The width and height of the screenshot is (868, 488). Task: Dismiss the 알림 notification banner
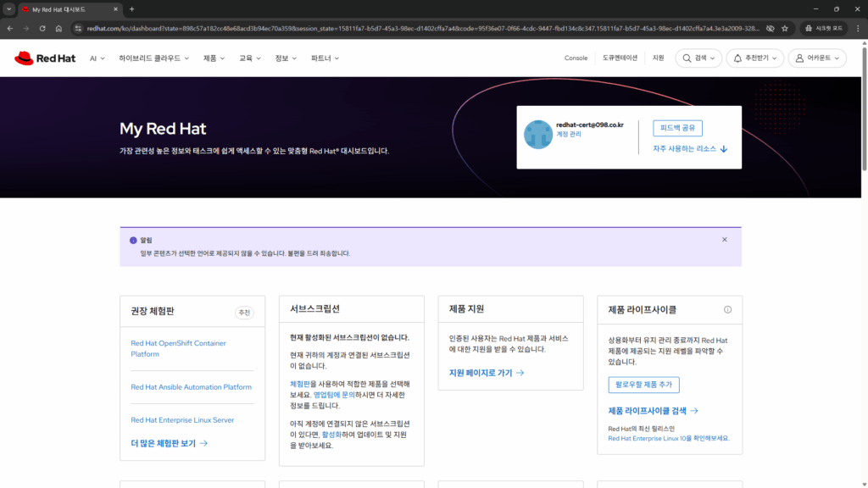[724, 240]
